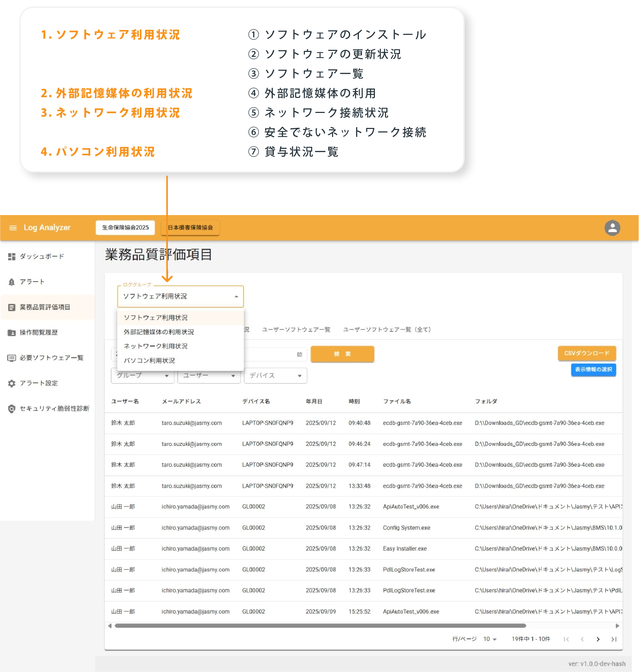Open the rows per page dropdown
This screenshot has height=672, width=639.
click(490, 639)
